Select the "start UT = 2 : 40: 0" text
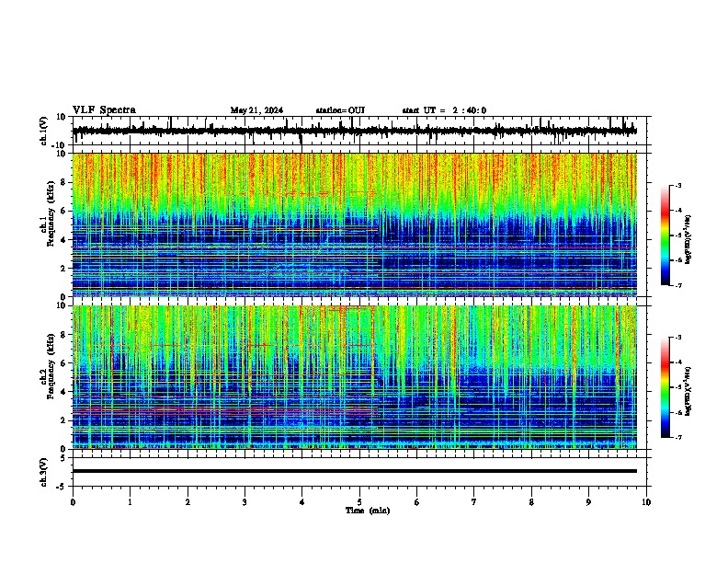This screenshot has height=563, width=728. point(444,110)
